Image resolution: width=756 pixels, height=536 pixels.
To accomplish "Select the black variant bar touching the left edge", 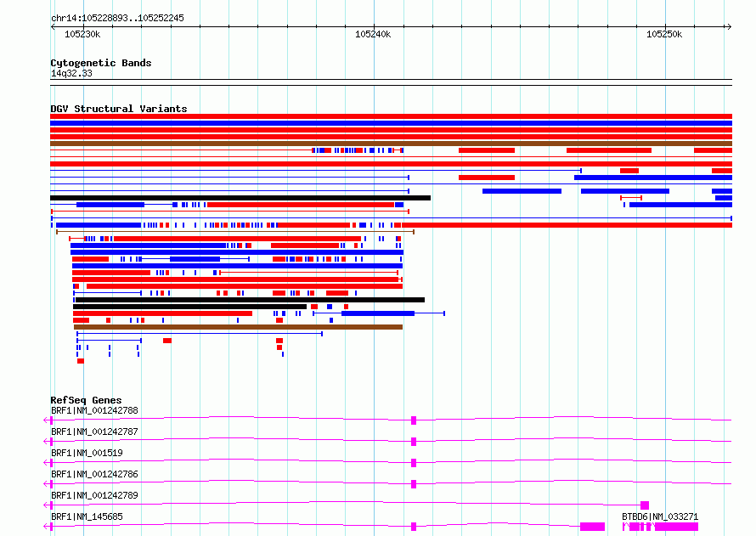I will point(240,198).
